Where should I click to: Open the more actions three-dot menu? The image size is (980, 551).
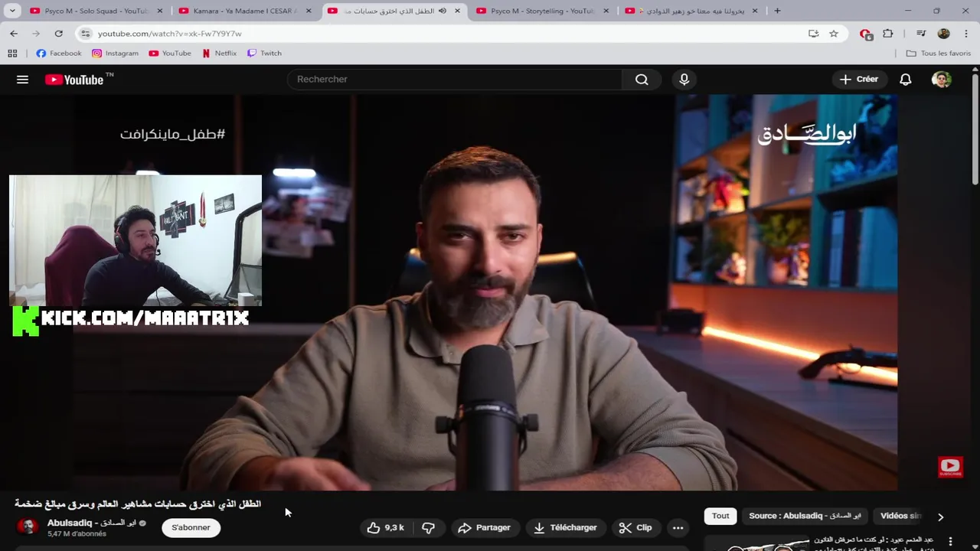(x=678, y=528)
